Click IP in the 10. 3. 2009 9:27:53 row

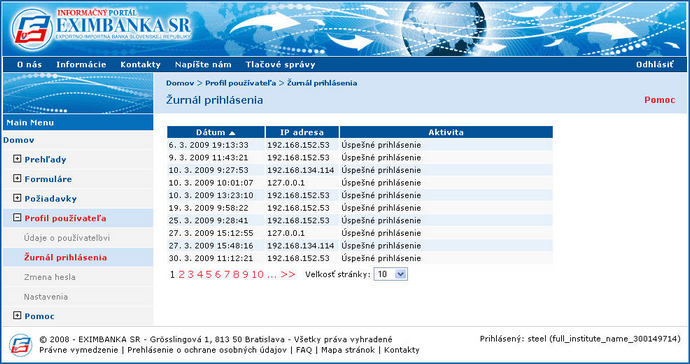point(301,170)
